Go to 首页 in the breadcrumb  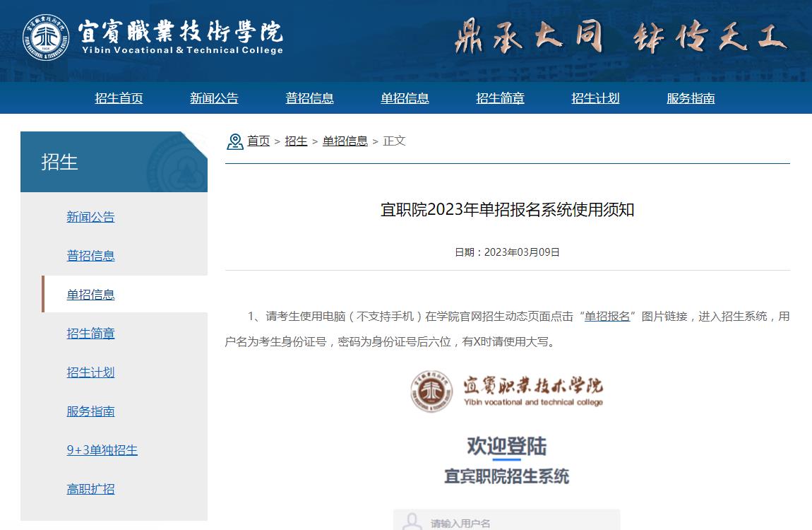[x=258, y=141]
